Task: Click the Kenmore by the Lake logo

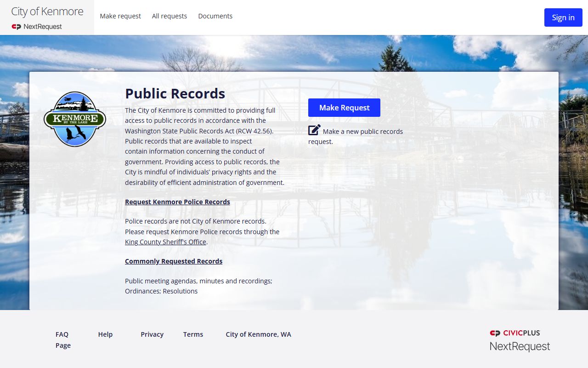Action: click(75, 119)
